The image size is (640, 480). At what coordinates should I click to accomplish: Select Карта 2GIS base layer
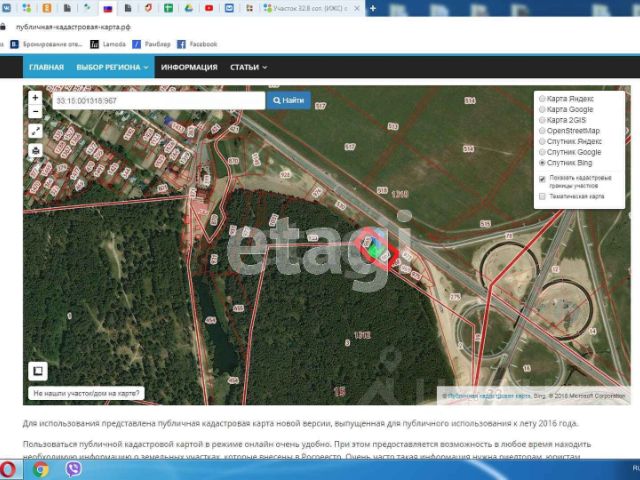(x=542, y=120)
